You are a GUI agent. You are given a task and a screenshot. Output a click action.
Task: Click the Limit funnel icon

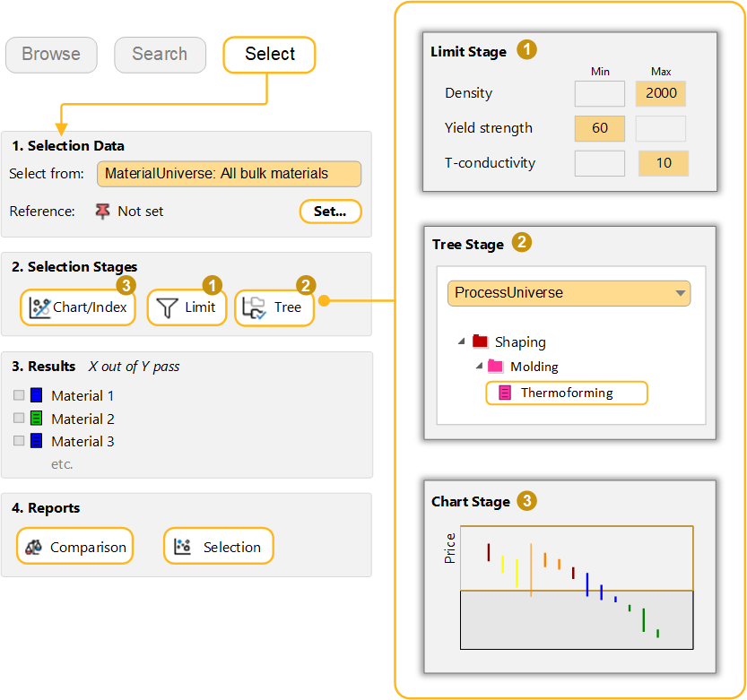[x=168, y=307]
